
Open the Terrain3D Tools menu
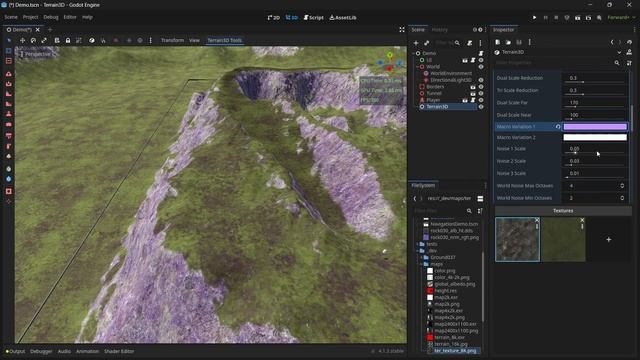pyautogui.click(x=224, y=40)
